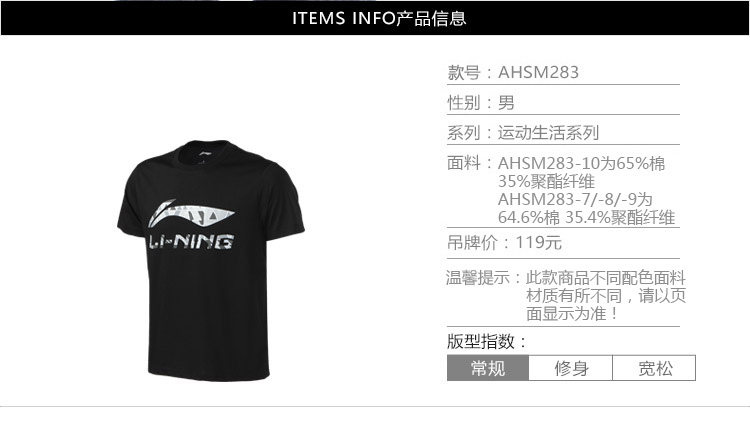
Task: Click the 吊牌价 119元 price
Action: pos(504,242)
